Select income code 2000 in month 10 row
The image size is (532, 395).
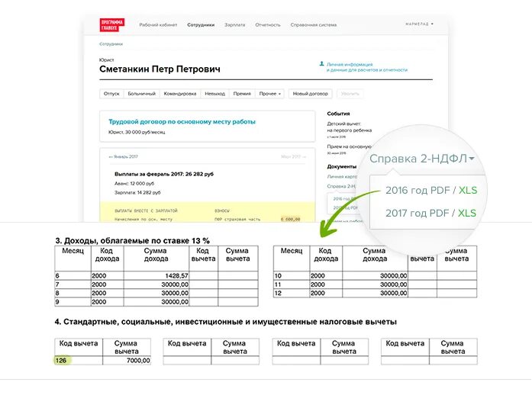326,275
